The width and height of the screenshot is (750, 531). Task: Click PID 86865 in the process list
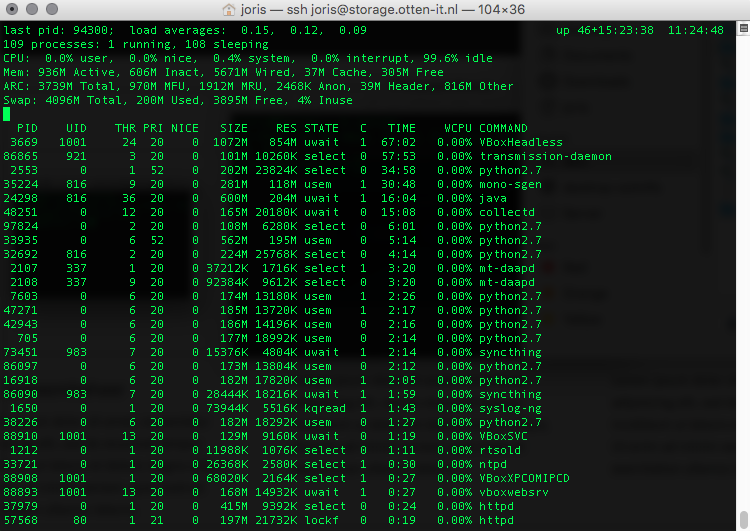click(x=21, y=156)
